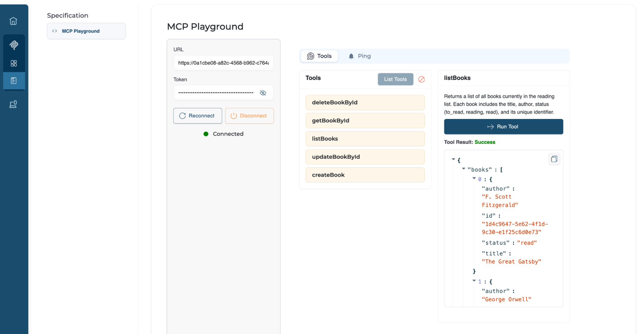Click the Reconnect button

tap(197, 116)
